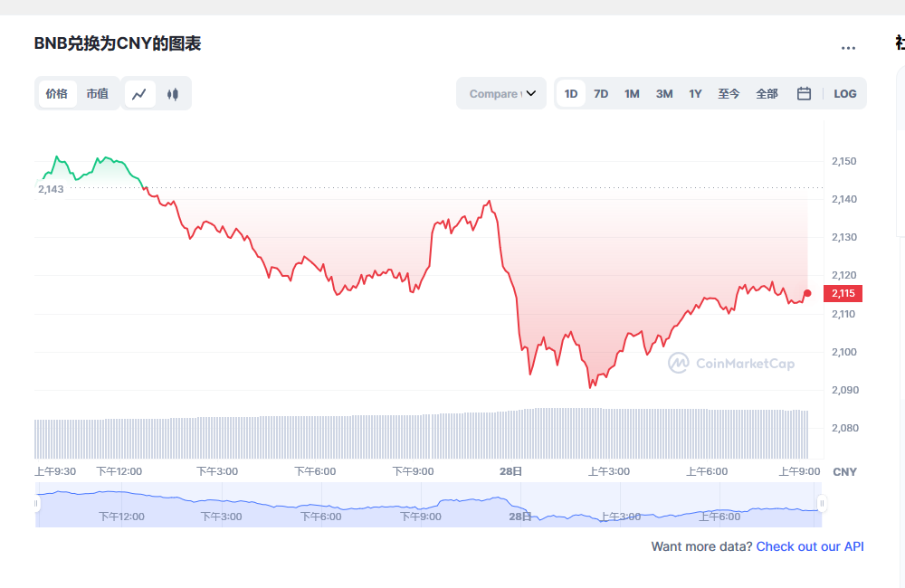Open the calendar date range picker
This screenshot has width=905, height=588.
click(x=804, y=93)
